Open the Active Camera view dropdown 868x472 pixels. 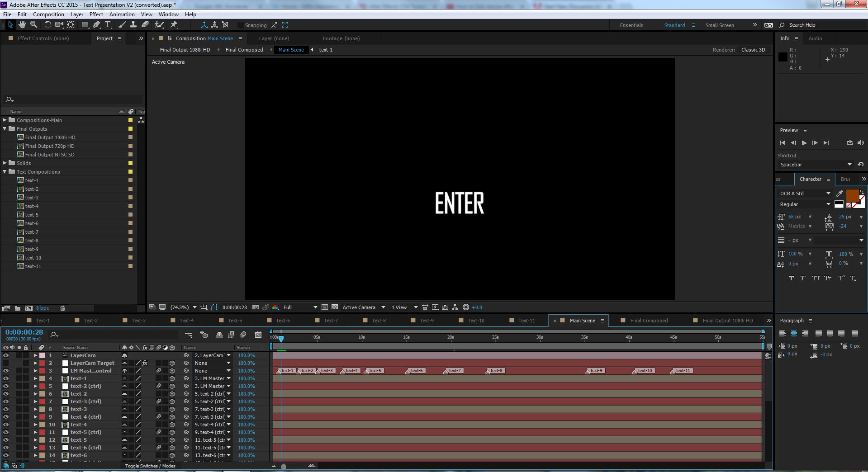[360, 307]
